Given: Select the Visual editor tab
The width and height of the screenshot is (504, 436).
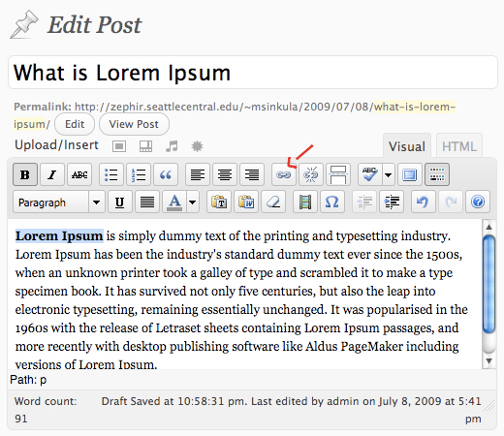Looking at the screenshot, I should 407,146.
